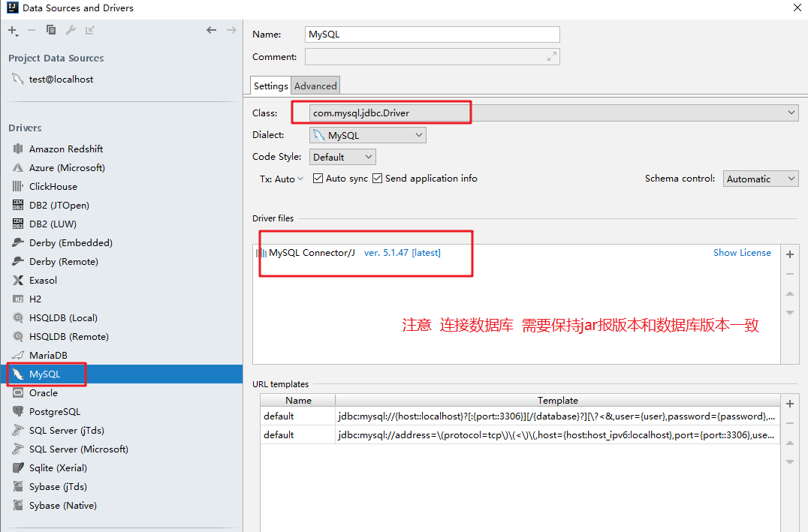Move driver file down arrow
The image size is (808, 532).
click(x=789, y=313)
